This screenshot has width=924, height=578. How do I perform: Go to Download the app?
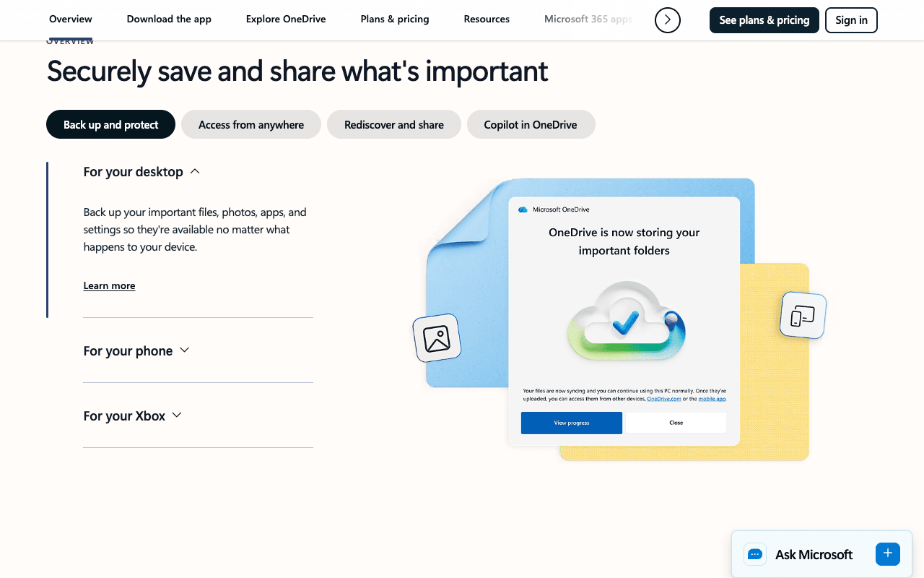coord(169,20)
